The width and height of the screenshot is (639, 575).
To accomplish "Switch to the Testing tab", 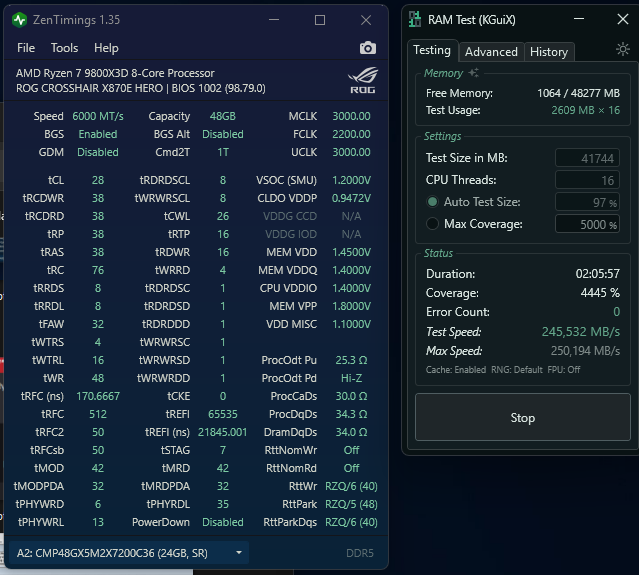I will pos(432,51).
